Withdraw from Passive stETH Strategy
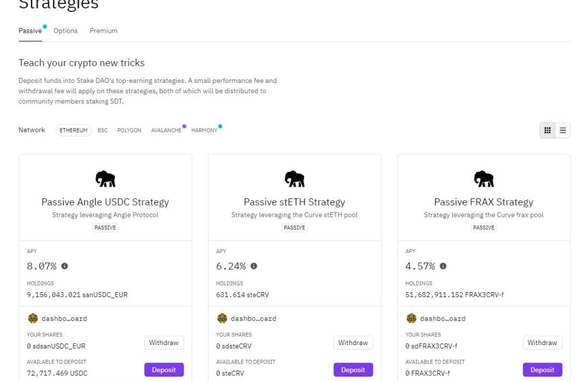 pos(353,343)
